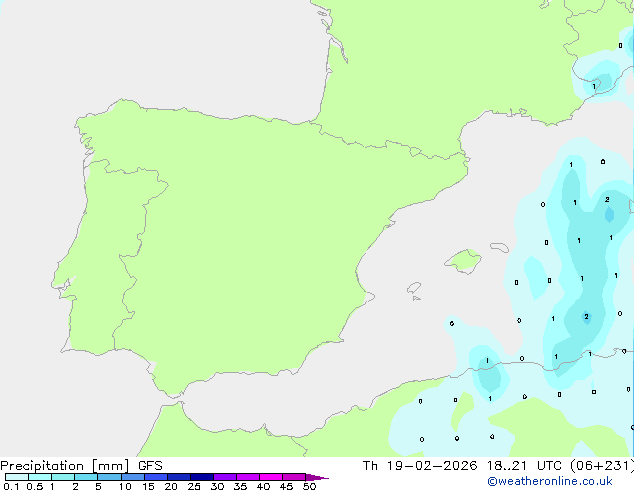Pick the legend swatch between 25 and 30
The width and height of the screenshot is (634, 490).
pyautogui.click(x=202, y=477)
